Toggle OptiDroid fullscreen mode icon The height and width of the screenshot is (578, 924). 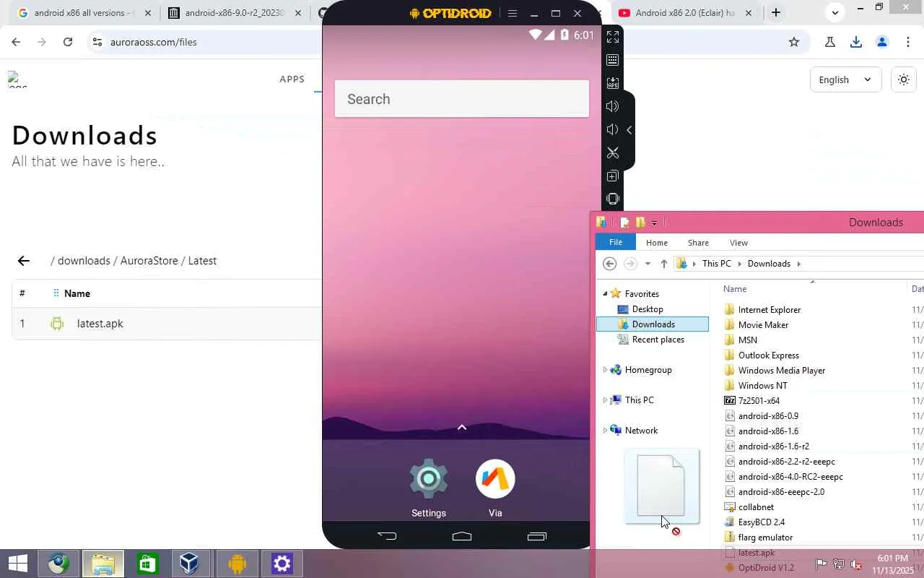click(x=613, y=37)
